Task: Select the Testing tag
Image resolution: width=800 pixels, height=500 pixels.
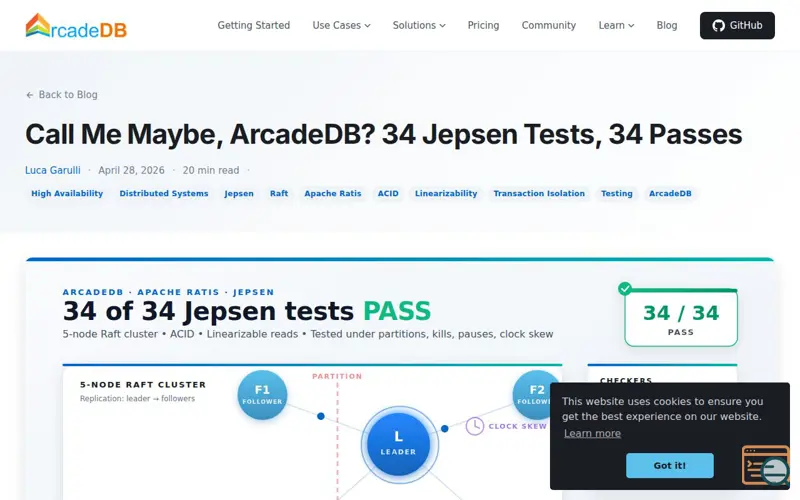Action: 616,193
